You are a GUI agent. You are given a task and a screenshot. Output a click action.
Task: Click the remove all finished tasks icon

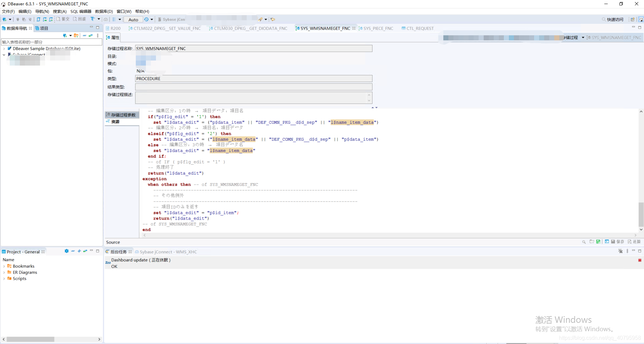[620, 251]
